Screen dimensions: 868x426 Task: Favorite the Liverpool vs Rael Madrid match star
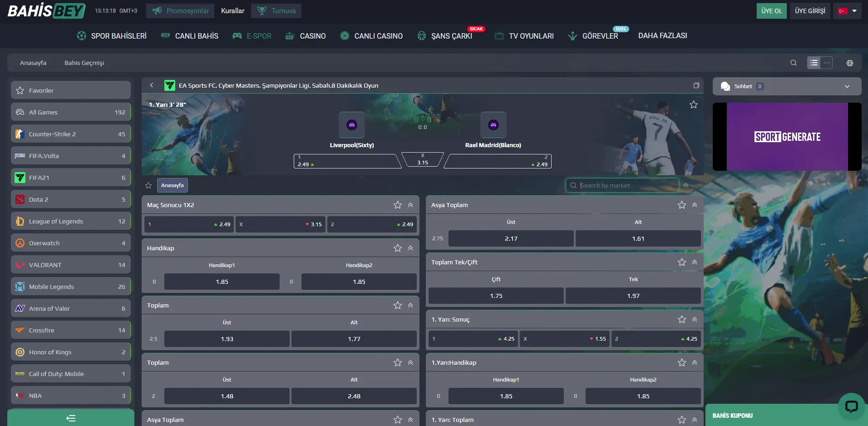[x=694, y=105]
